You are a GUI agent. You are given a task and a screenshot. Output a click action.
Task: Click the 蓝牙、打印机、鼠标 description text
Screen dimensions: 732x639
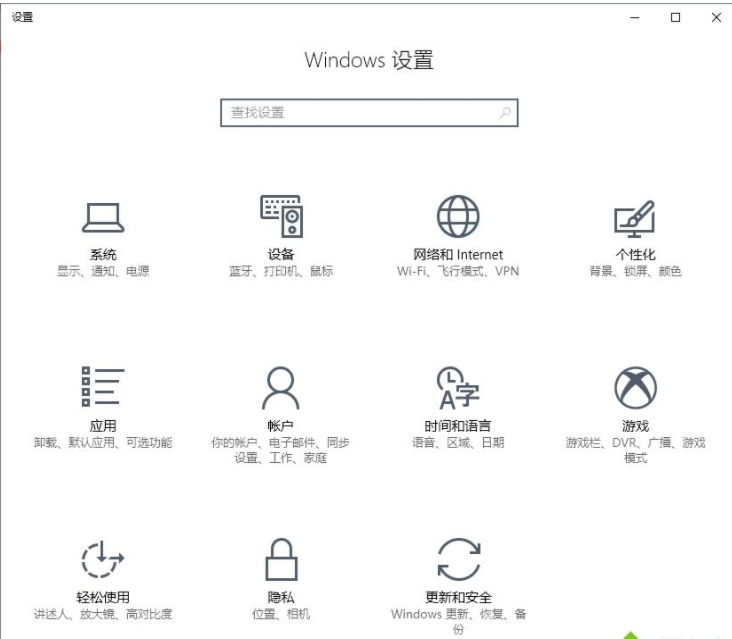(281, 272)
